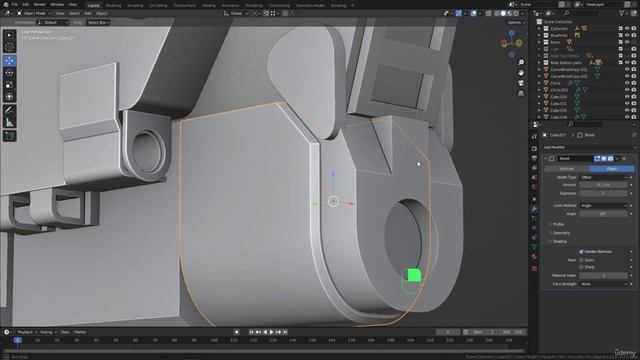Image resolution: width=640 pixels, height=360 pixels.
Task: Open the Material properties tab icon
Action: click(534, 257)
